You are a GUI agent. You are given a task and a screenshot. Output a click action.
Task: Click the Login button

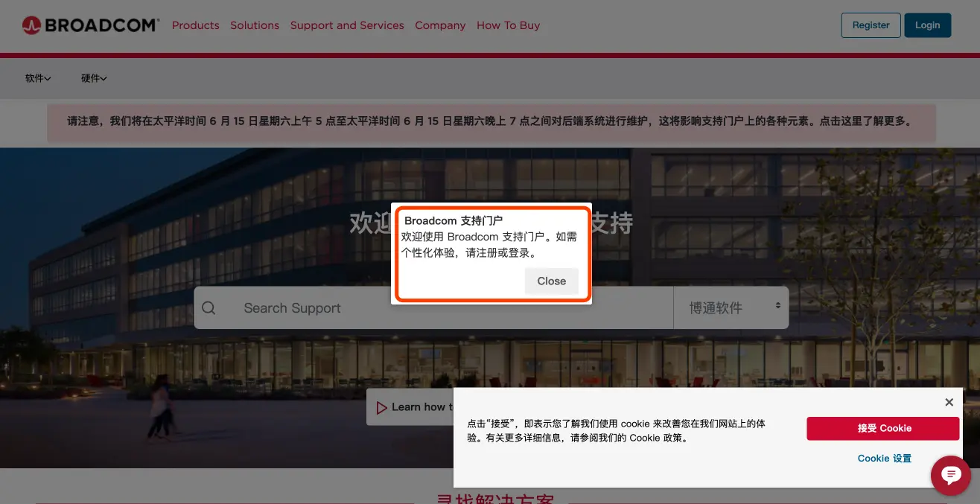click(928, 25)
